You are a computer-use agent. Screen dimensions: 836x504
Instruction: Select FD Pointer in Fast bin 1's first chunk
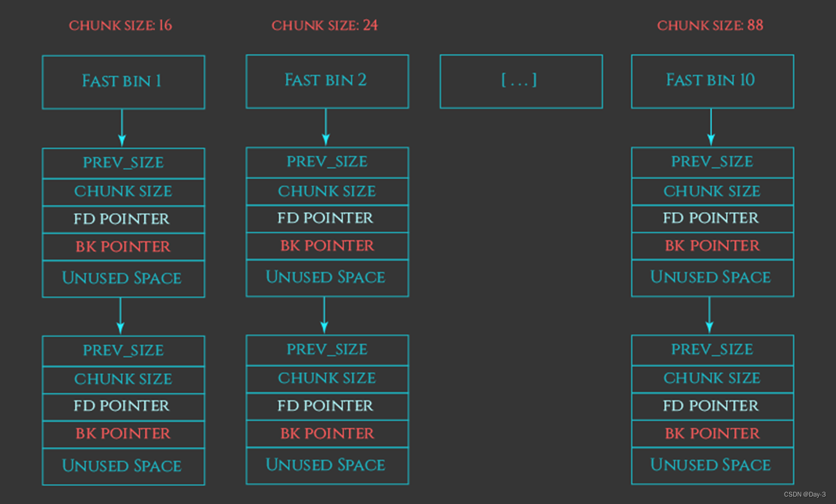coord(123,219)
